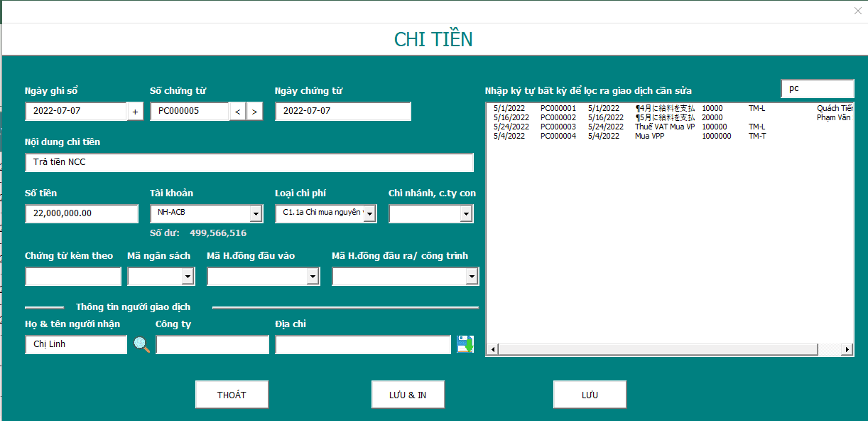The height and width of the screenshot is (421, 868).
Task: Click the Họ & tên người nhận field
Action: click(x=76, y=345)
